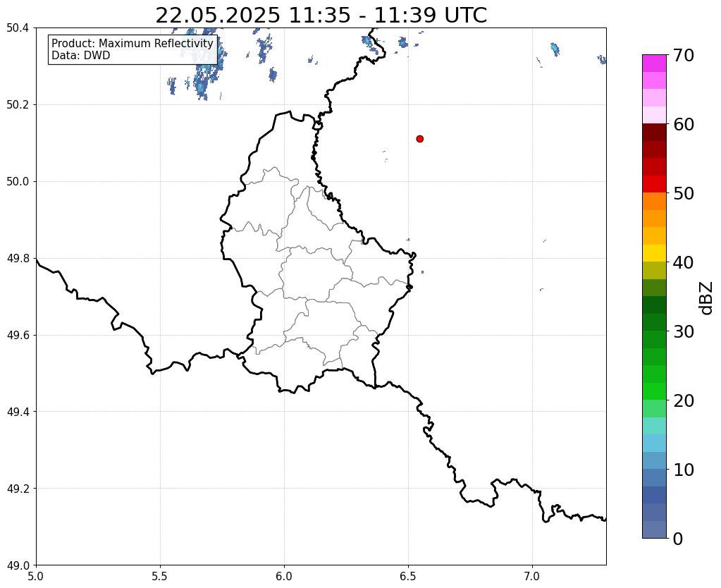
Task: Click the 'Product: Maximum Reflectivity' label
Action: coord(133,43)
